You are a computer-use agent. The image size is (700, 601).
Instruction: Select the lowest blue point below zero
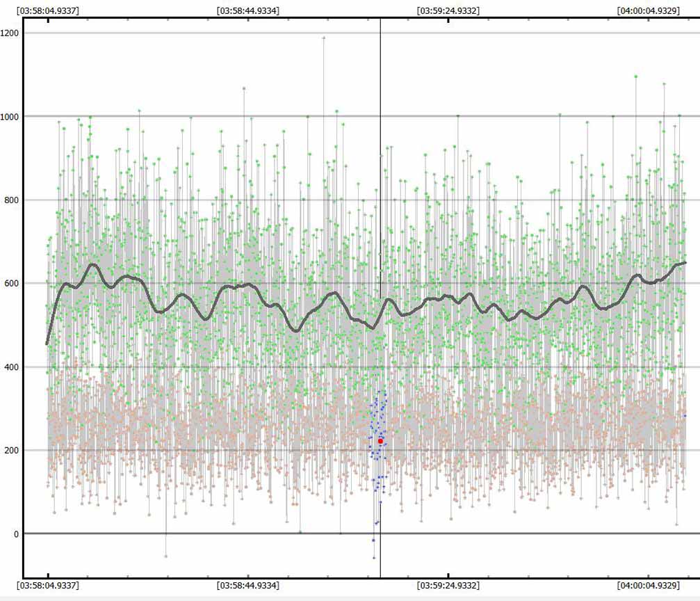[373, 558]
